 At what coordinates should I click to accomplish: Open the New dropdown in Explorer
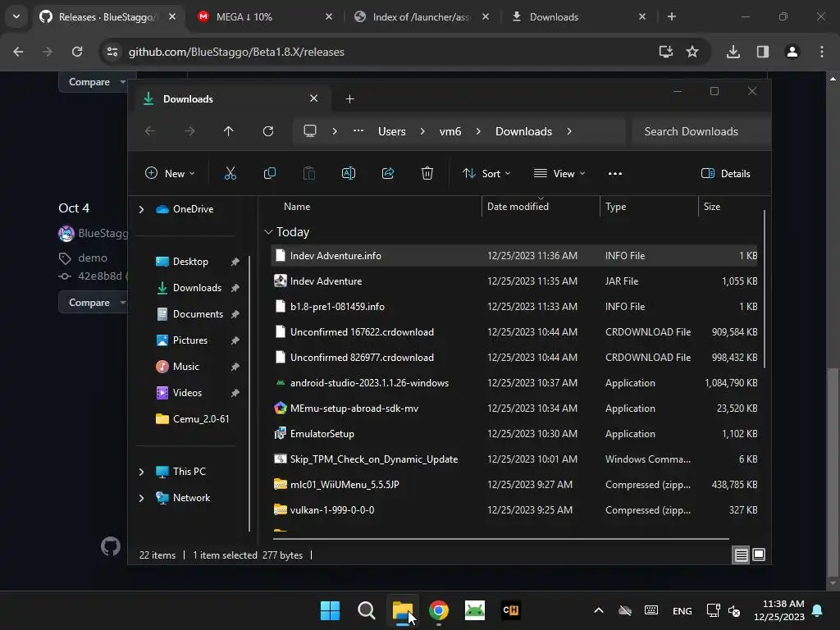click(170, 173)
